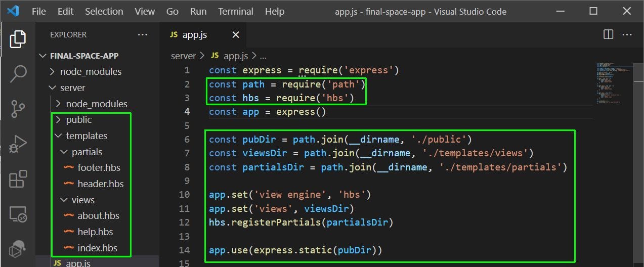Open the File menu
The image size is (644, 267).
[x=39, y=11]
